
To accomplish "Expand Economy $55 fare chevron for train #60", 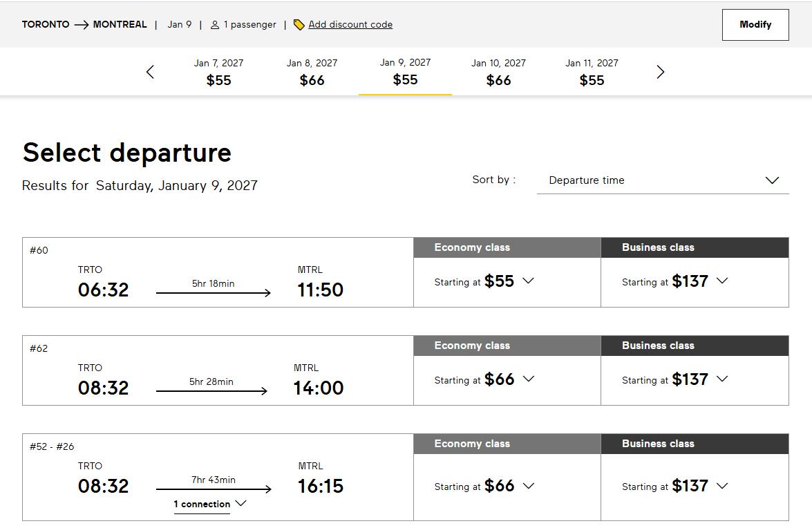I will click(528, 281).
